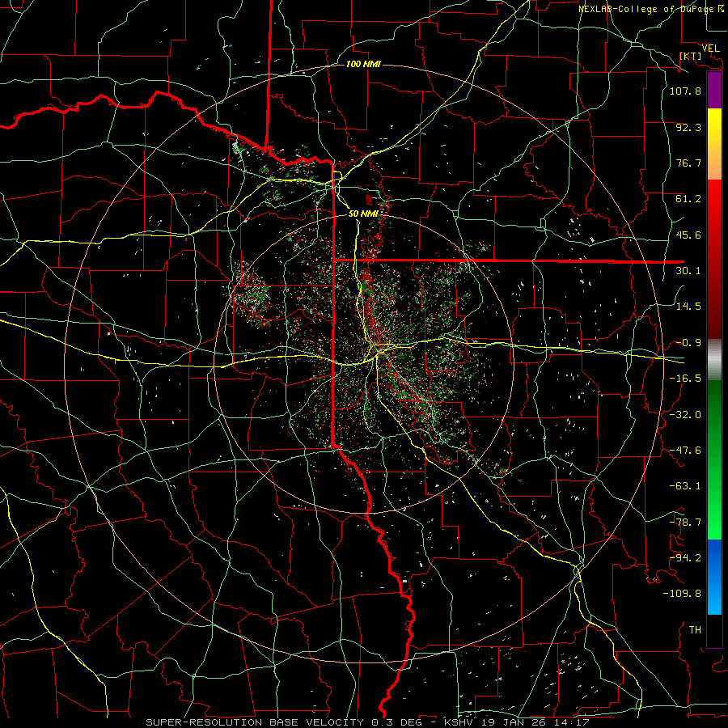Click the 30.1 velocity scale value
Viewport: 728px width, 728px height.
[x=688, y=271]
